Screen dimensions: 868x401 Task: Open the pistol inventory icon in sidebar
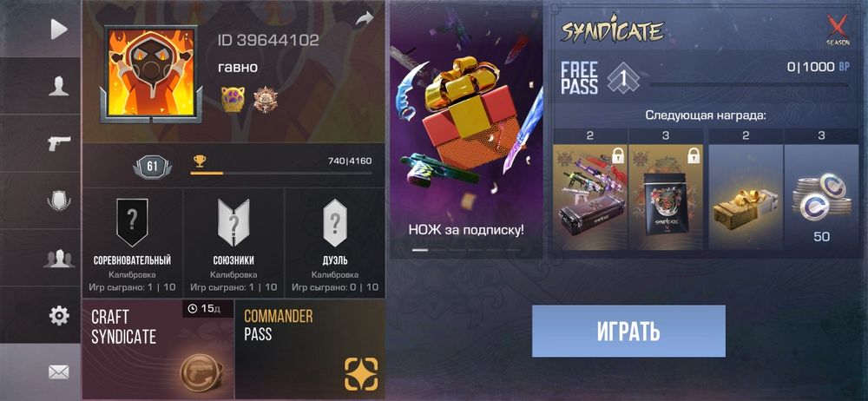[x=59, y=144]
